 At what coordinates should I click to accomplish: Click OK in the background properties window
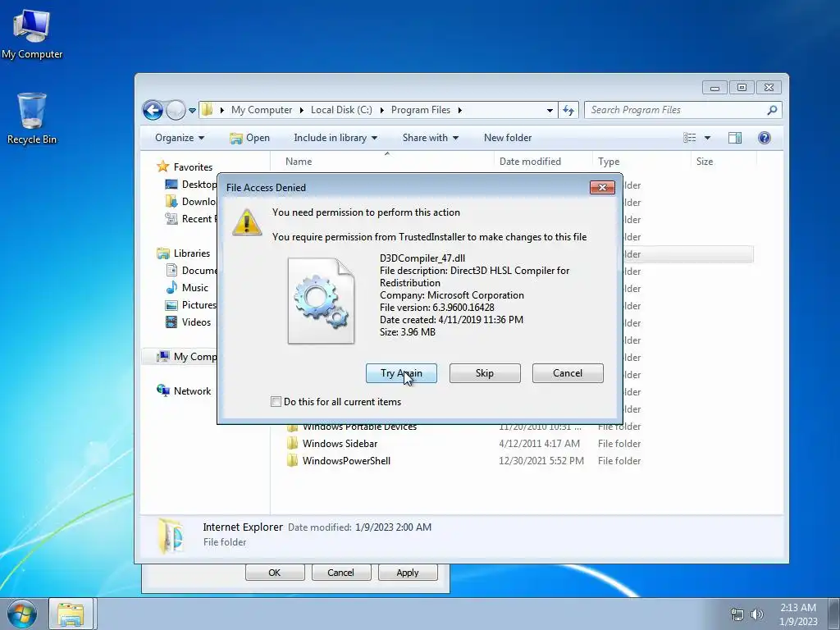click(x=275, y=573)
